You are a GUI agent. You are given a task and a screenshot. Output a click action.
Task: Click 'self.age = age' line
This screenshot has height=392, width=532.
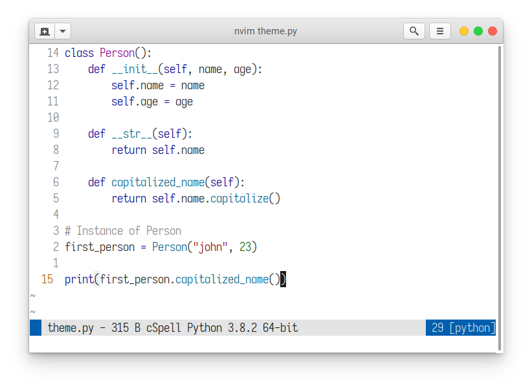152,102
